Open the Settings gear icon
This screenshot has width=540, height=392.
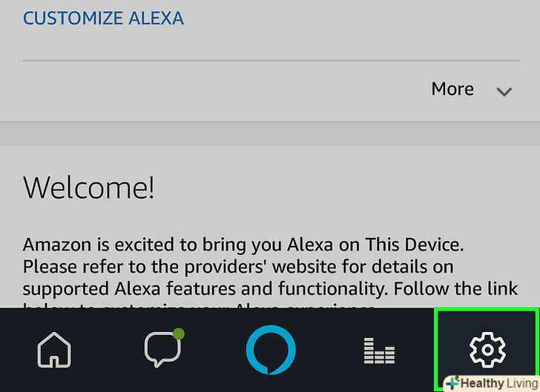click(487, 350)
